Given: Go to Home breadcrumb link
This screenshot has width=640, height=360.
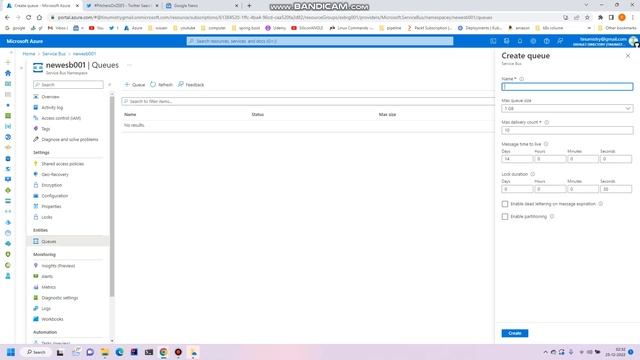Looking at the screenshot, I should pyautogui.click(x=29, y=54).
